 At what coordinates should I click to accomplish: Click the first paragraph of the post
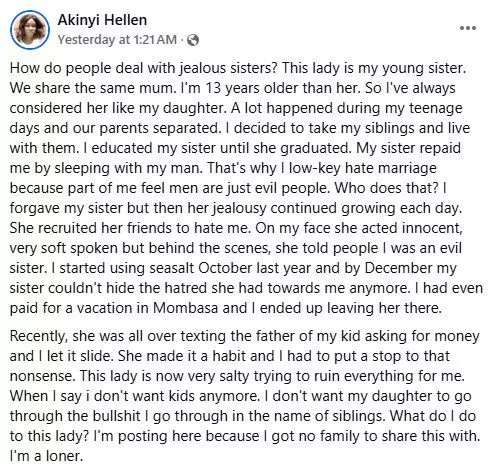246,188
